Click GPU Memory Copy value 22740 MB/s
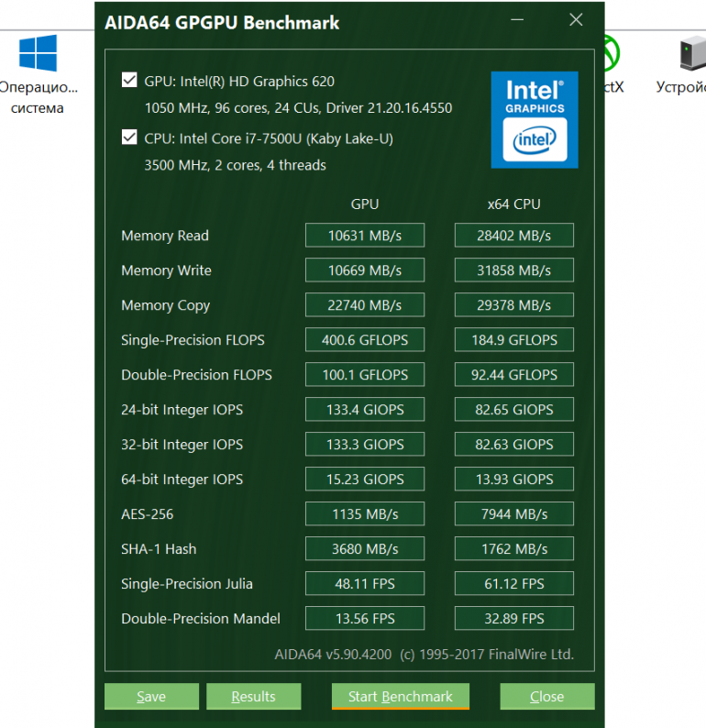The width and height of the screenshot is (706, 728). 365,305
